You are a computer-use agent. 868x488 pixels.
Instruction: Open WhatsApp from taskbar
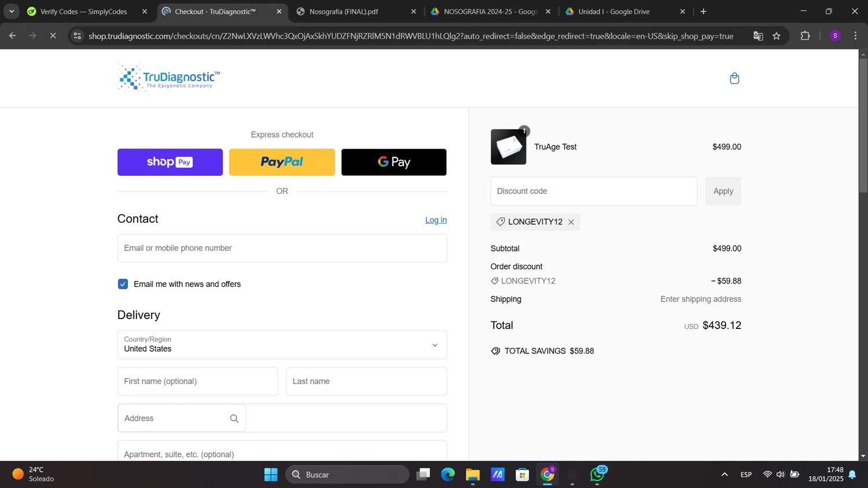[597, 475]
